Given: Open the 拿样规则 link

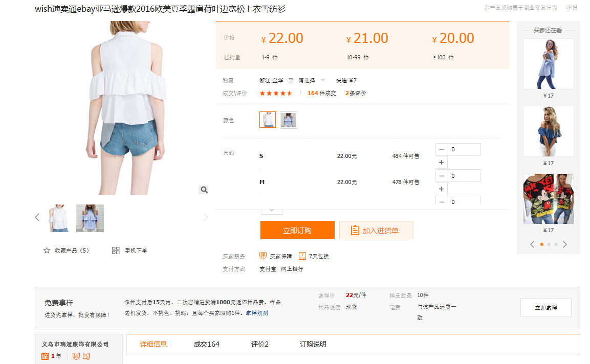Looking at the screenshot, I should point(256,313).
